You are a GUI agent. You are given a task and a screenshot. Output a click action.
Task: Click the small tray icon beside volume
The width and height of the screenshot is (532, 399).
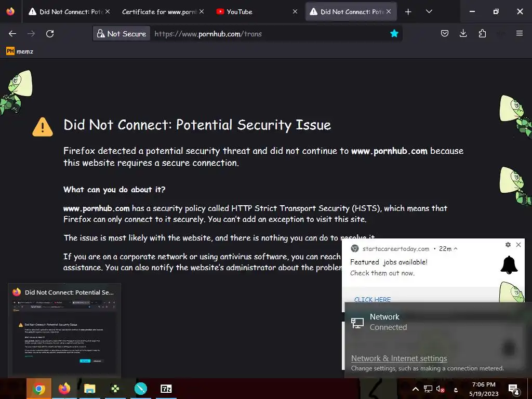(456, 390)
